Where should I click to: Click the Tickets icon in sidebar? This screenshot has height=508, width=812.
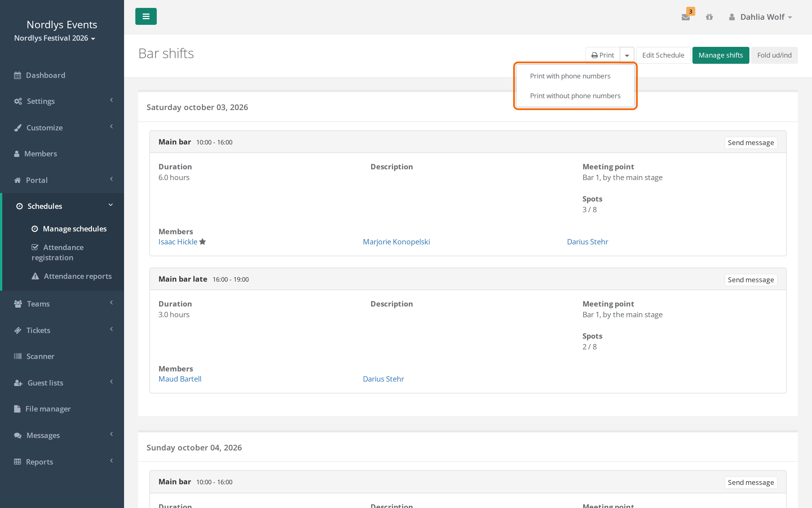click(18, 330)
